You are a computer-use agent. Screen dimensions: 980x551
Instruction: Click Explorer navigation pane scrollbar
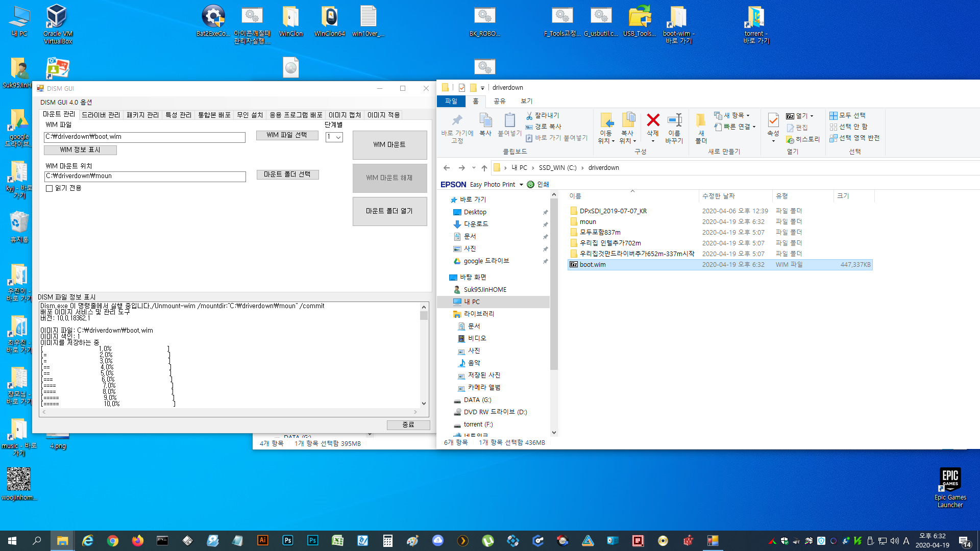click(x=554, y=313)
